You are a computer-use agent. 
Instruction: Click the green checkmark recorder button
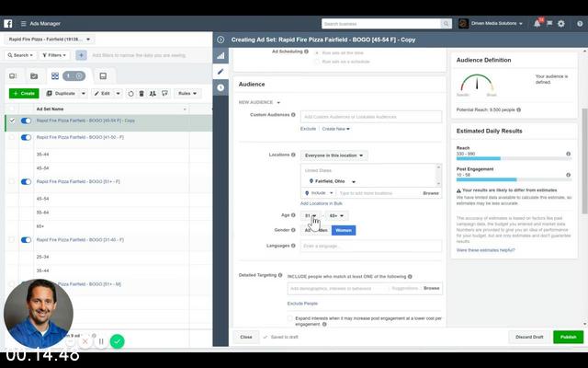pos(117,341)
